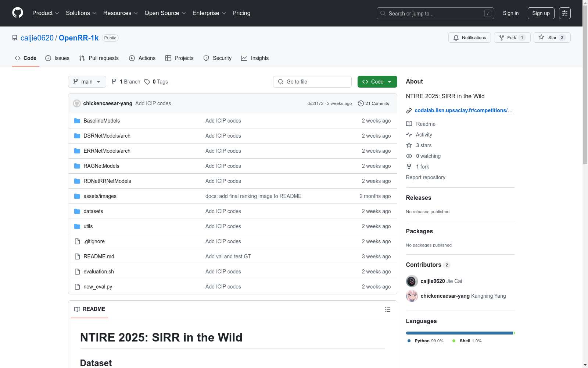
Task: Switch to the Security tab
Action: click(x=218, y=58)
